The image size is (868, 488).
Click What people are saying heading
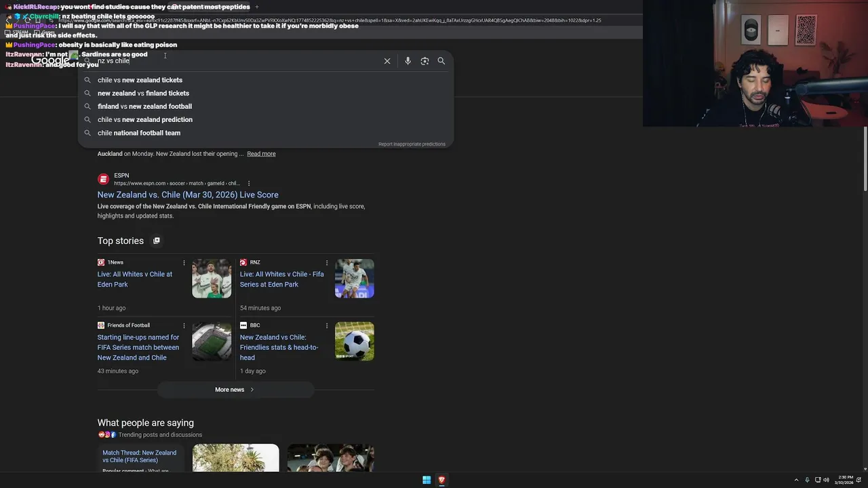tap(146, 423)
